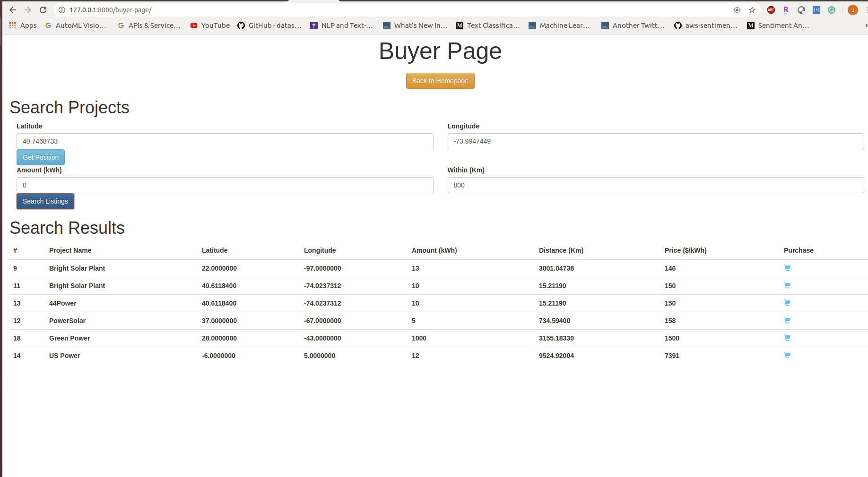This screenshot has width=868, height=477.
Task: Open Machine Learning bookmark
Action: 559,26
